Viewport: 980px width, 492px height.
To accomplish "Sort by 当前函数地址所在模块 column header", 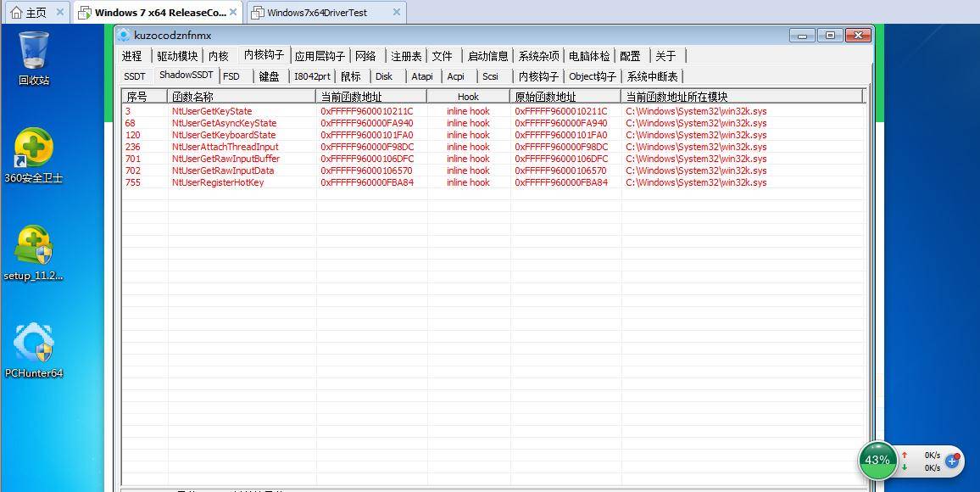I will pos(741,96).
